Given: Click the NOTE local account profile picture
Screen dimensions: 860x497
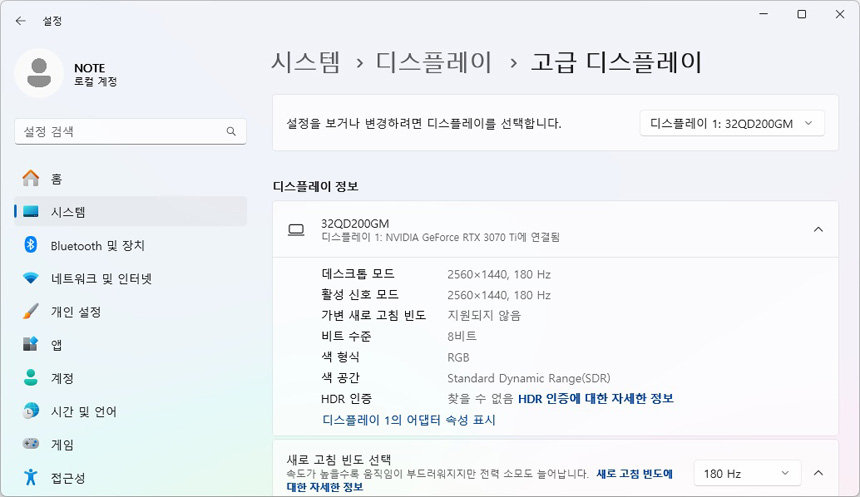Looking at the screenshot, I should pyautogui.click(x=40, y=73).
